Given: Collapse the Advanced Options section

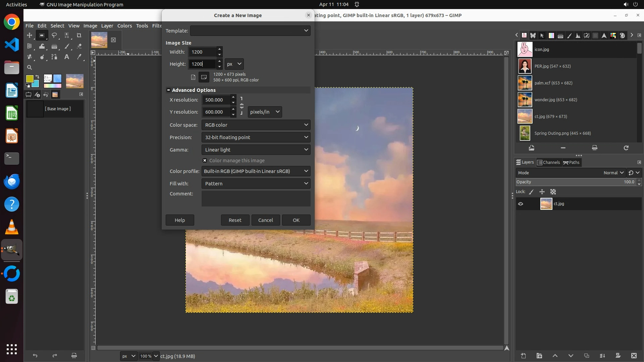Looking at the screenshot, I should click(168, 90).
